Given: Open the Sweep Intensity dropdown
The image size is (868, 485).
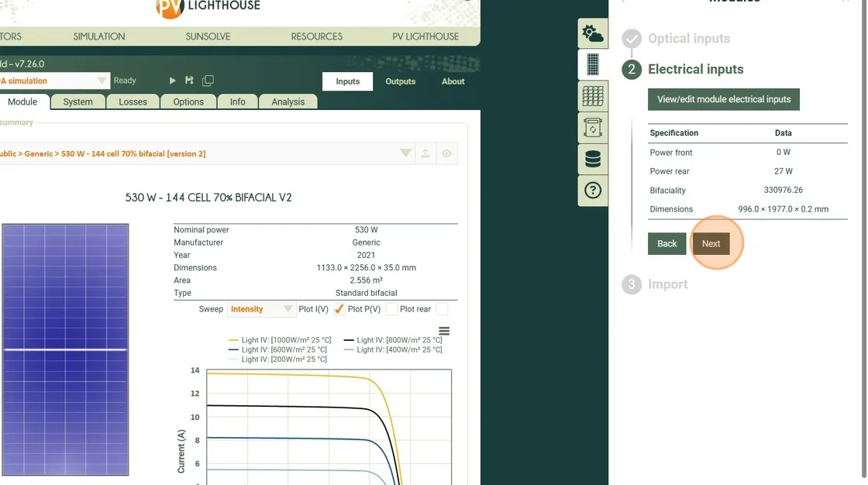Looking at the screenshot, I should (261, 309).
